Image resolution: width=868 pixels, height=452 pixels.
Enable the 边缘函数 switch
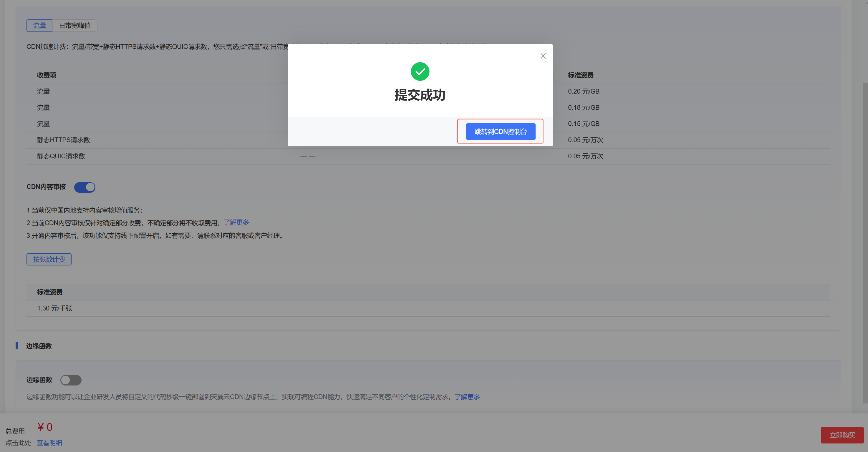(71, 380)
